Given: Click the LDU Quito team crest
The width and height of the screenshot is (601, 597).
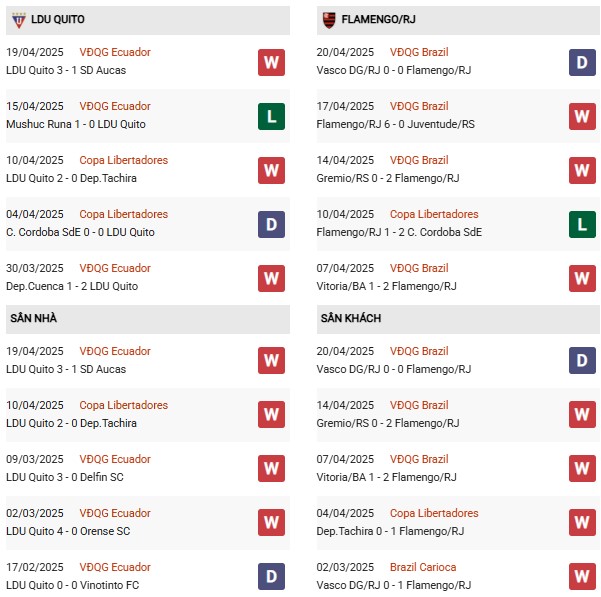Looking at the screenshot, I should [x=16, y=19].
